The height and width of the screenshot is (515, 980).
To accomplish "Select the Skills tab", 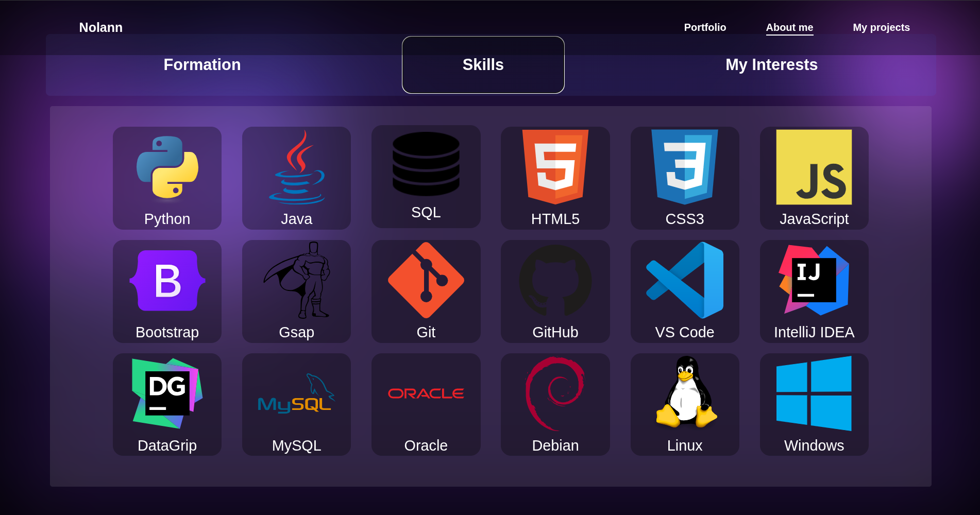I will click(x=483, y=65).
